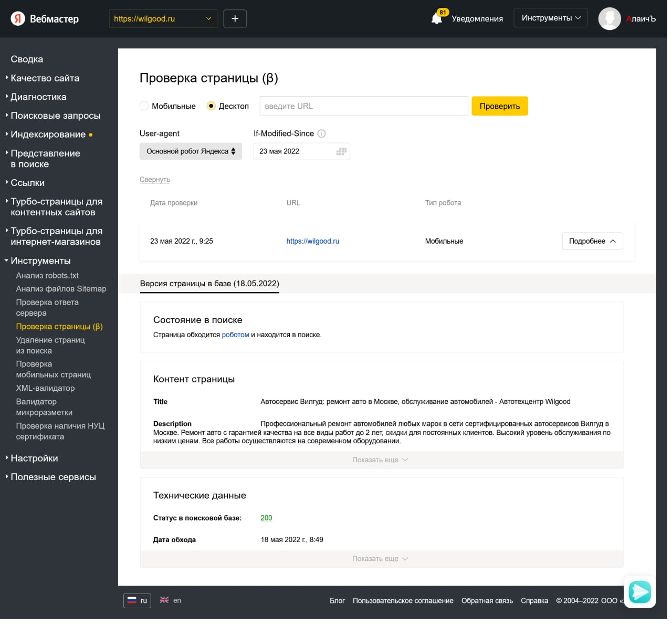
Task: Select the Мобильные radio button
Action: 144,106
